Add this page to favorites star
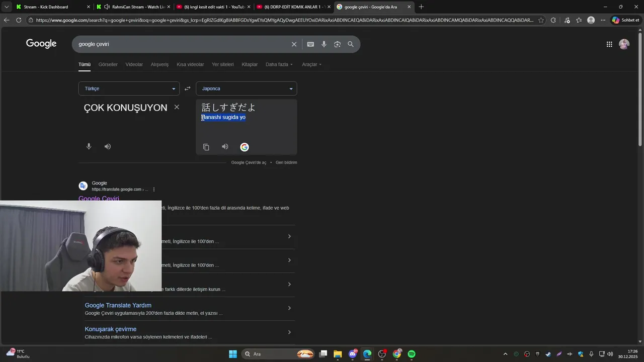Image resolution: width=644 pixels, height=362 pixels. pyautogui.click(x=541, y=20)
